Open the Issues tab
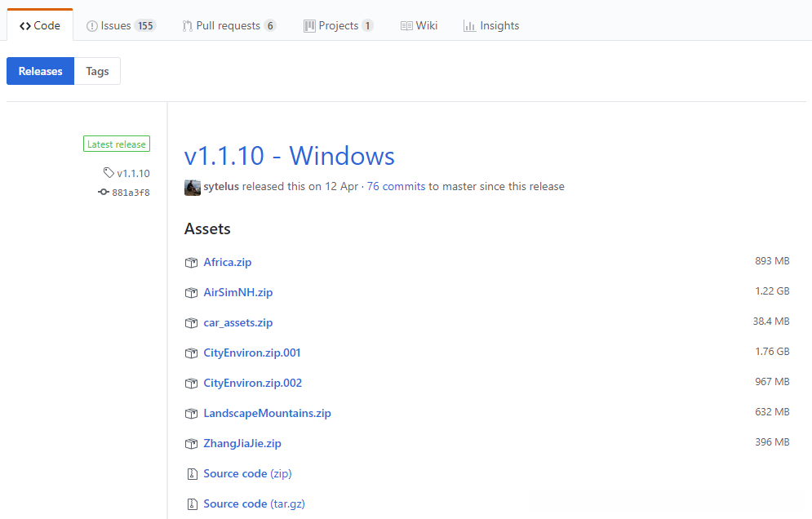Viewport: 812px width, 519px height. click(x=121, y=25)
